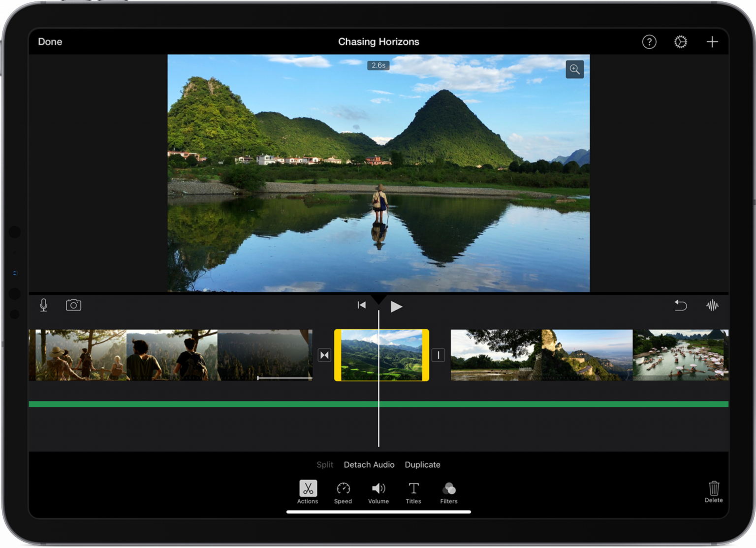The image size is (756, 548).
Task: Add media with the plus icon
Action: 712,42
